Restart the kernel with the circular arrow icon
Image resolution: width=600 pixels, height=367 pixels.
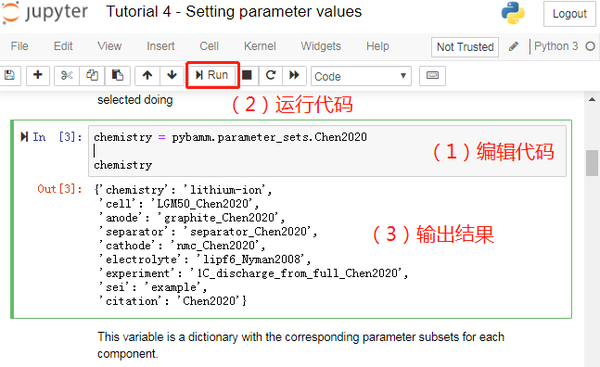coord(271,75)
